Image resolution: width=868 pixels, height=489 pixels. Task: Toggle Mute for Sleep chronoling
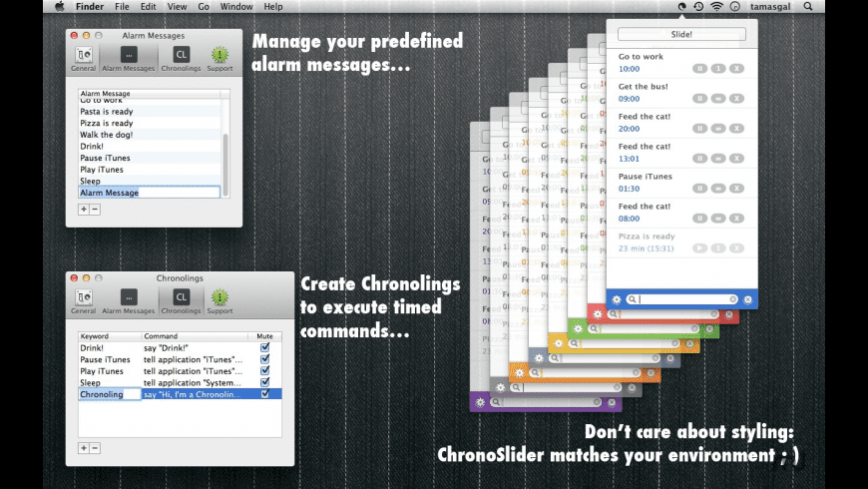click(265, 382)
